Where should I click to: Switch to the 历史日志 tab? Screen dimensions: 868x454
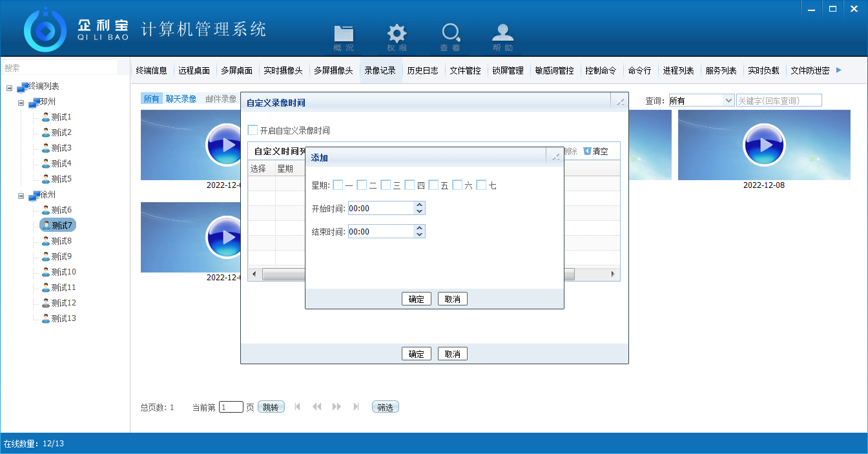pos(423,71)
